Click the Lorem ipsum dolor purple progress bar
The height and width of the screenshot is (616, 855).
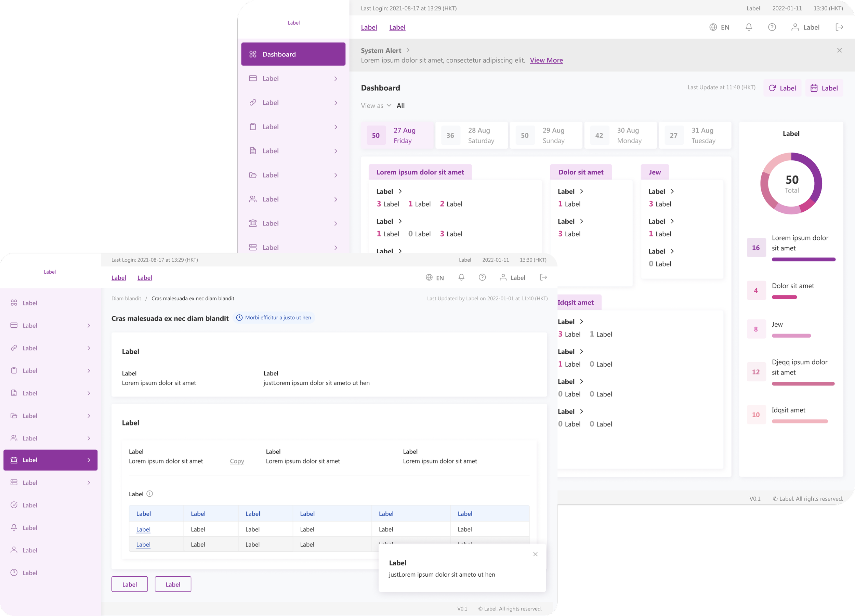[x=803, y=259]
